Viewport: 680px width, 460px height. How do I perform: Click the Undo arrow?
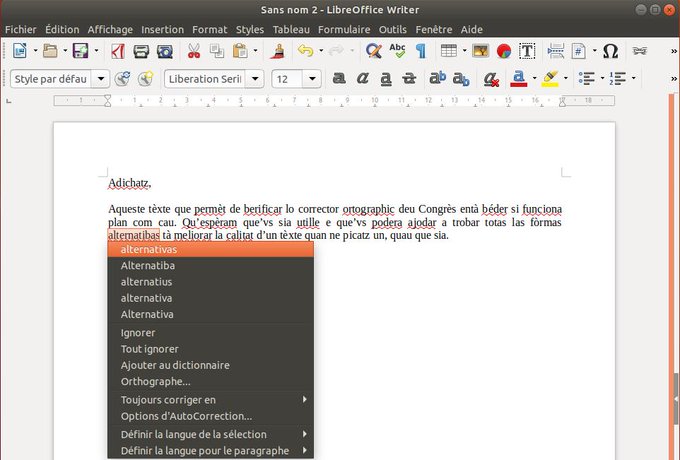click(305, 51)
